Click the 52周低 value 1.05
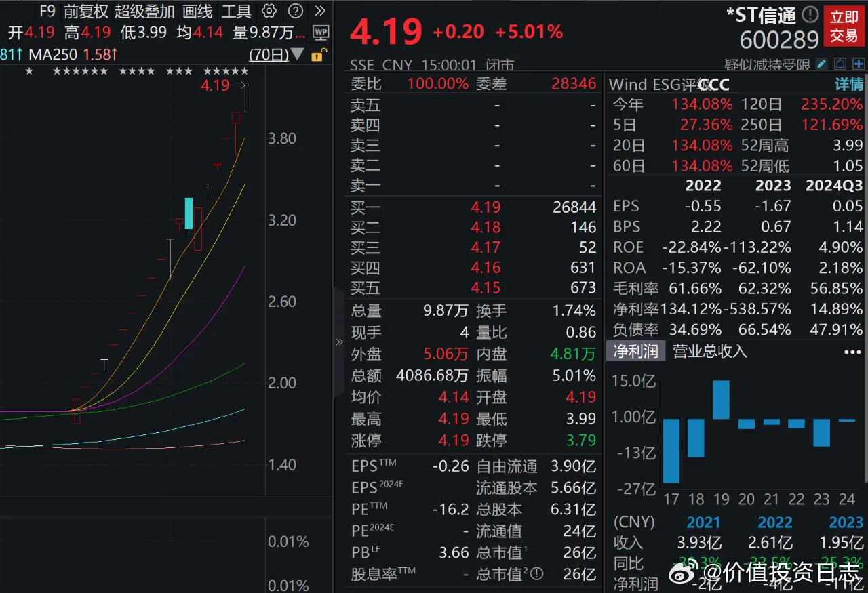The width and height of the screenshot is (868, 593). (848, 166)
